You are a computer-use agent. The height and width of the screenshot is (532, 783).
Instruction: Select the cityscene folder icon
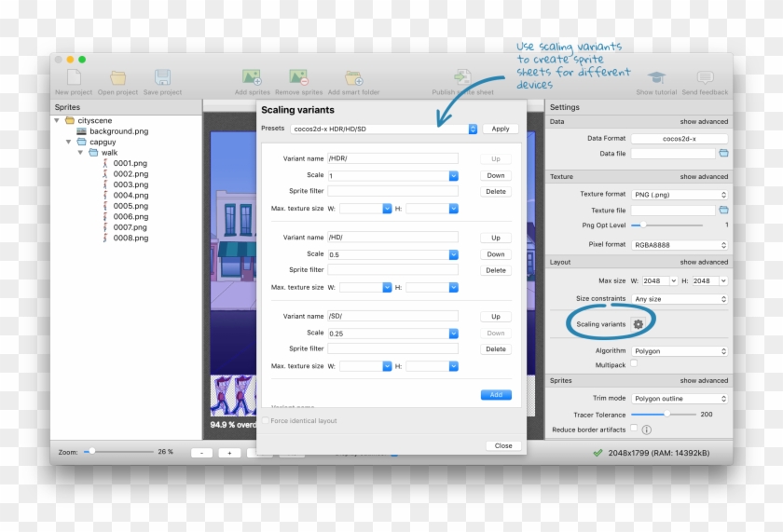[x=70, y=120]
